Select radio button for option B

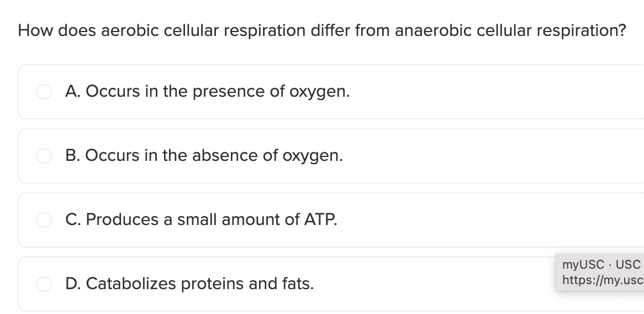[44, 156]
